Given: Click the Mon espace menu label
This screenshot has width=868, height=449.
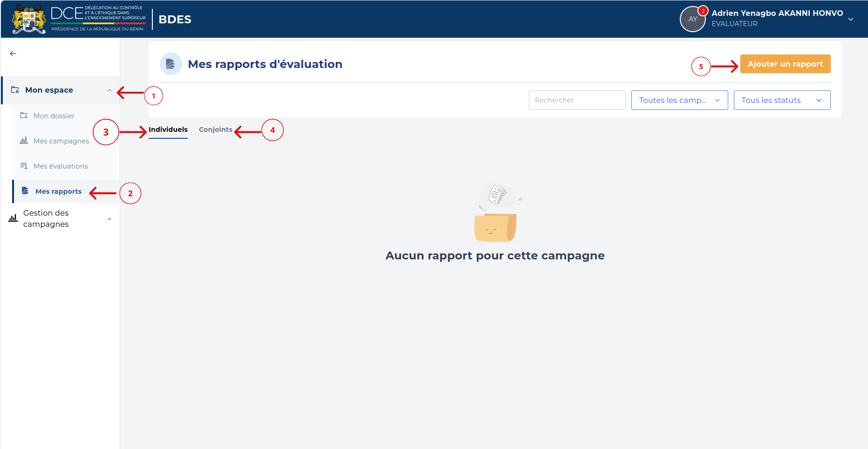Looking at the screenshot, I should coord(49,90).
